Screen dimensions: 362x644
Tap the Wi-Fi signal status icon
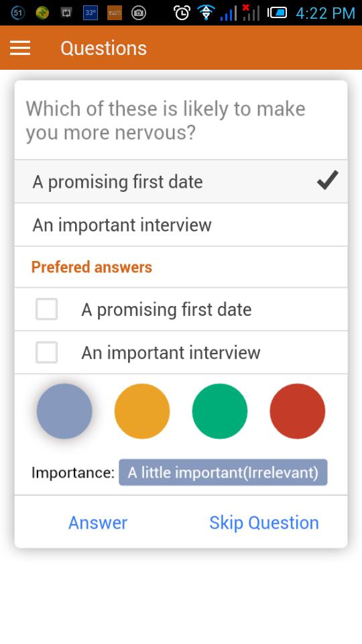(x=206, y=13)
